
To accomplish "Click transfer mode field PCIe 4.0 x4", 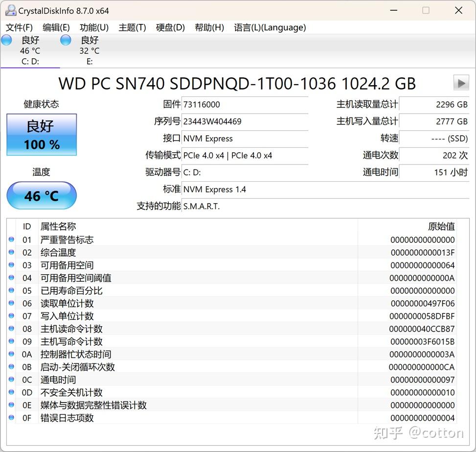I will pyautogui.click(x=245, y=155).
